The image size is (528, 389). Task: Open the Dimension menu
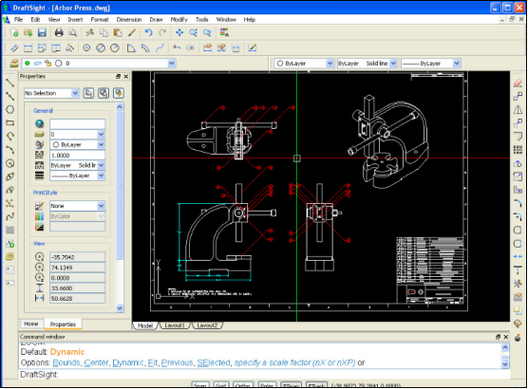129,20
